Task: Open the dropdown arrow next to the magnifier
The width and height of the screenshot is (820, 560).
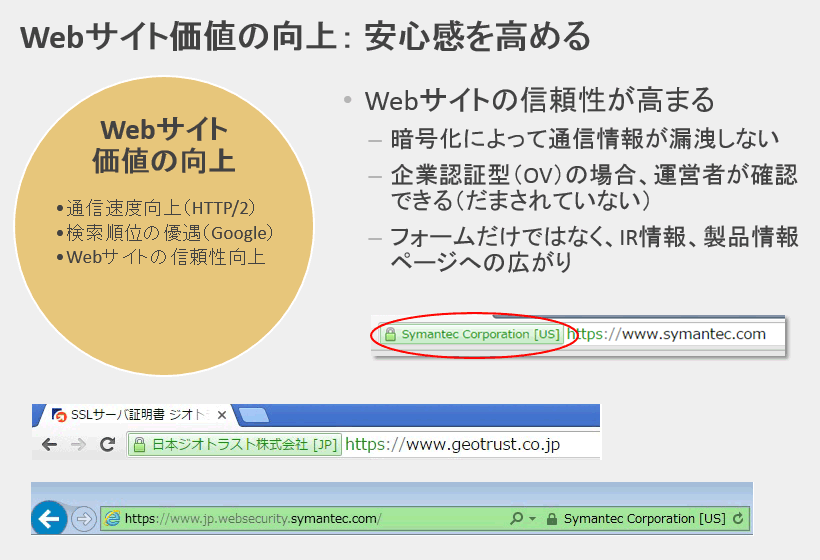Action: [x=532, y=519]
